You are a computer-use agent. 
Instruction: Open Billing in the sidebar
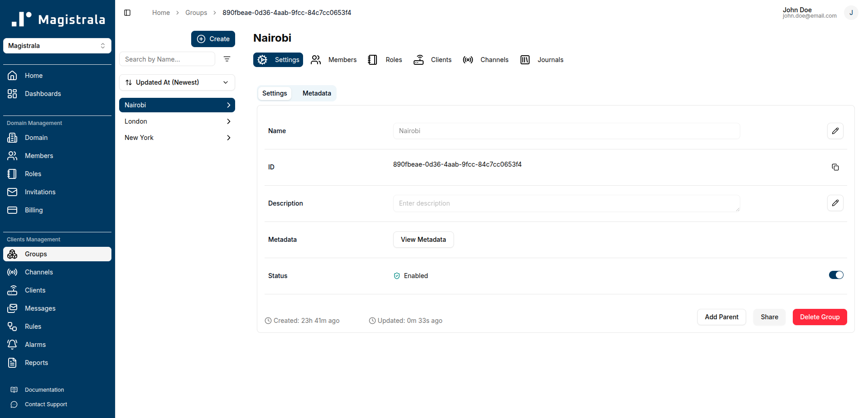coord(34,210)
